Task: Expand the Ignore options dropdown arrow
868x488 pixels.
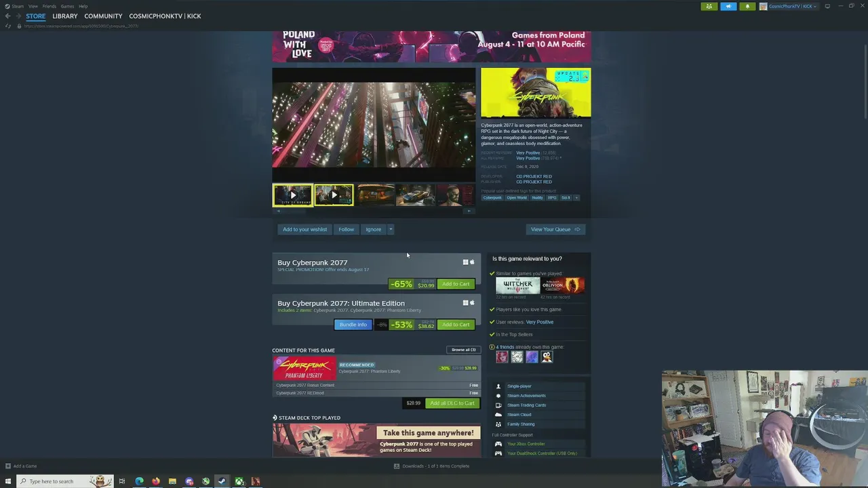Action: tap(391, 229)
